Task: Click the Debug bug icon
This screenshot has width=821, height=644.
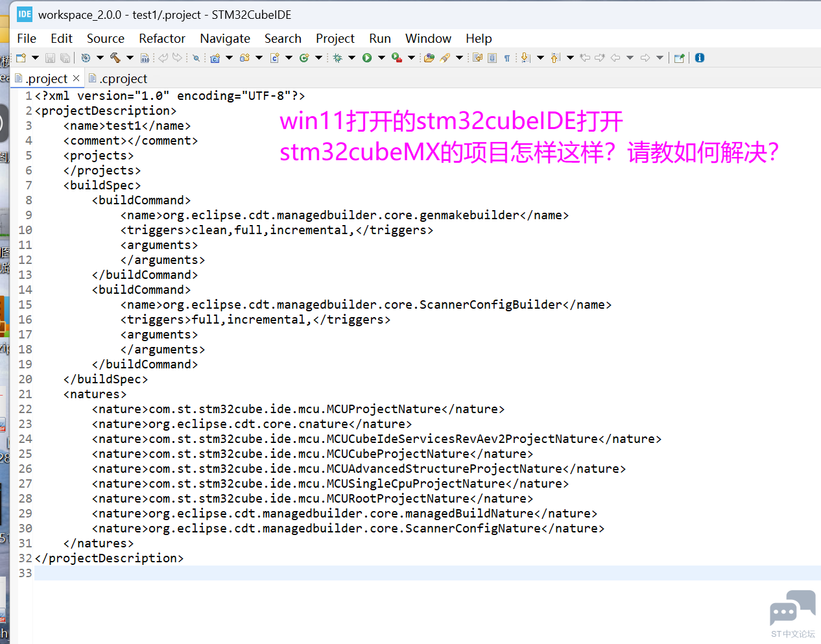Action: tap(337, 58)
